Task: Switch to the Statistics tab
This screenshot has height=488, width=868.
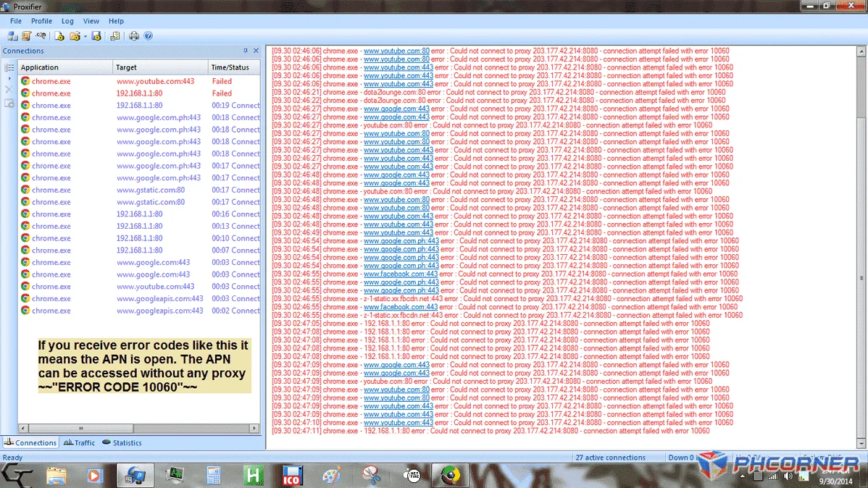Action: 122,442
